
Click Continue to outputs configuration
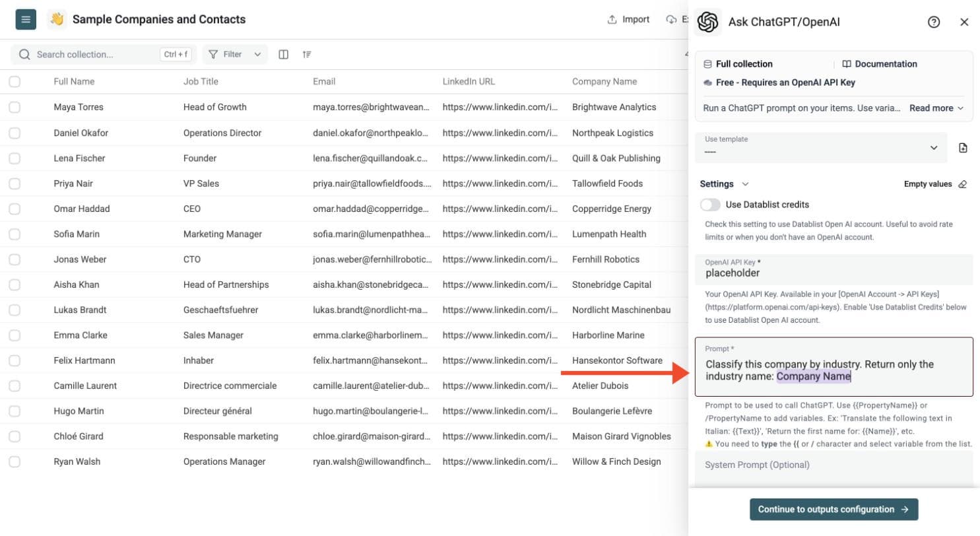[834, 510]
